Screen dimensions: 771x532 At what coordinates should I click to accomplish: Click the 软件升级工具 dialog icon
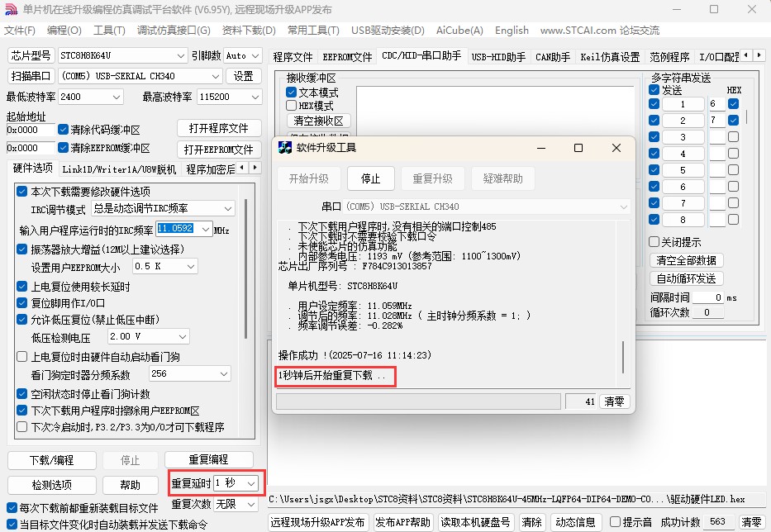tap(285, 148)
